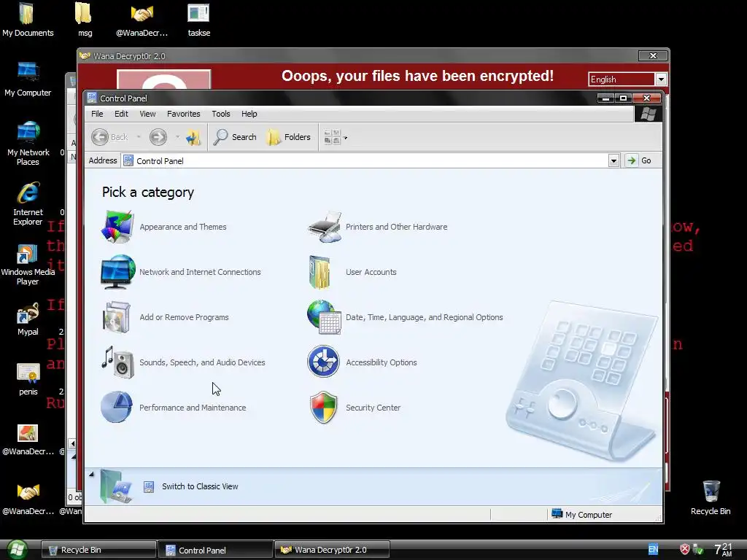
Task: Open the View menu
Action: [x=147, y=114]
